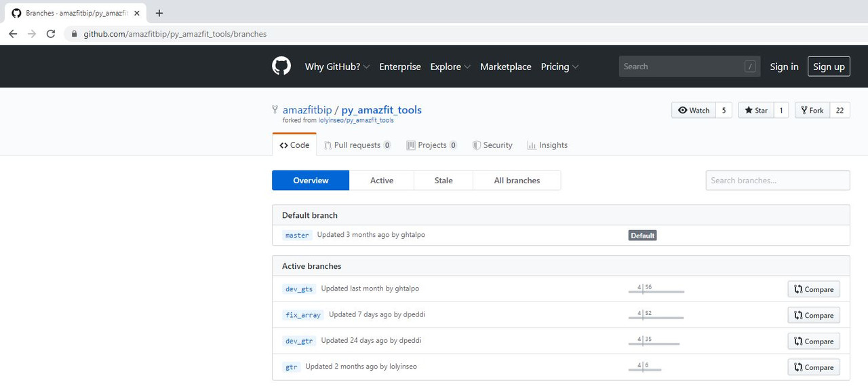Click fix_array ahead/behind bar 4|52

point(656,315)
